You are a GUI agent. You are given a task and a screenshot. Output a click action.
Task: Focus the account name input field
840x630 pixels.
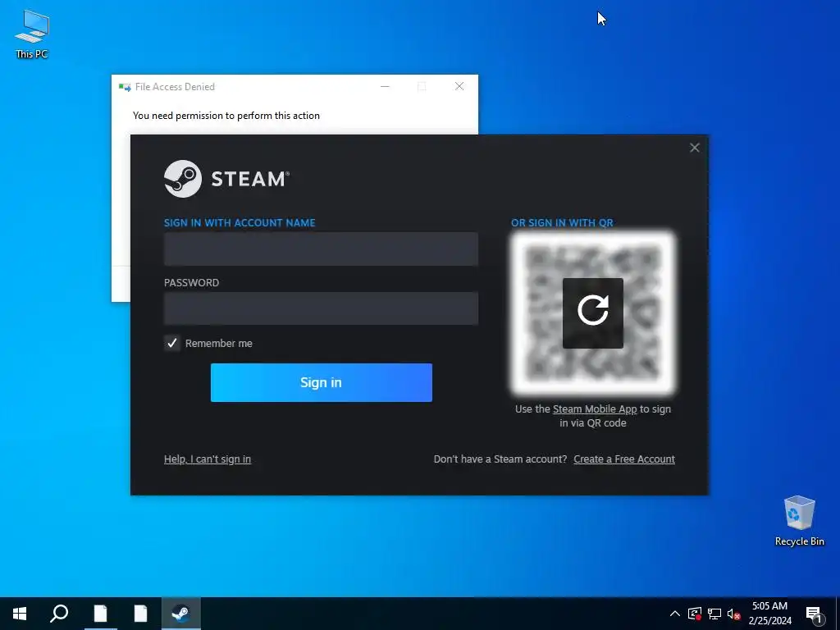click(x=321, y=249)
